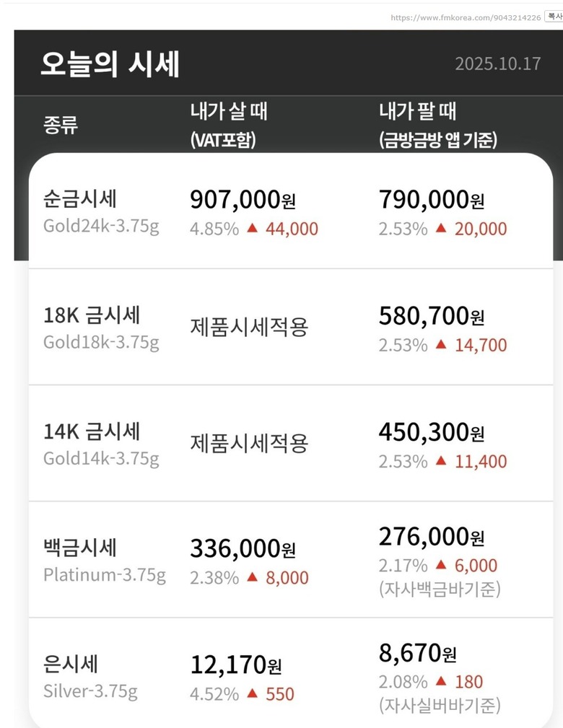Click the red up-triangle beside 20,000
The height and width of the screenshot is (728, 563).
tap(441, 229)
